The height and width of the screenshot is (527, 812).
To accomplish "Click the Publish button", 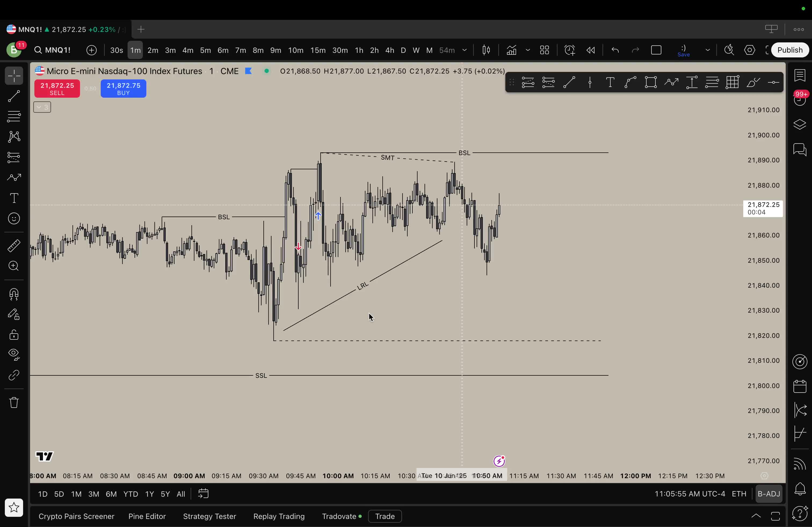I will point(789,50).
